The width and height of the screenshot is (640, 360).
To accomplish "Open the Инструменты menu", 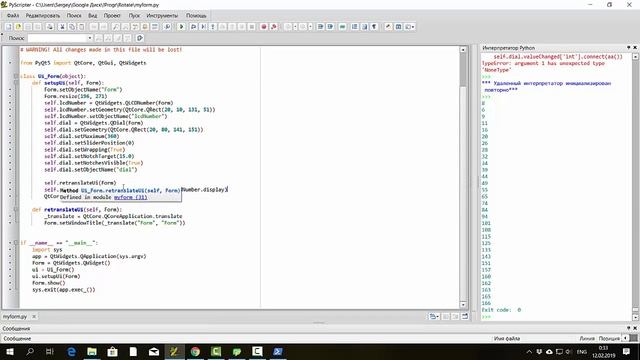I will tap(162, 16).
